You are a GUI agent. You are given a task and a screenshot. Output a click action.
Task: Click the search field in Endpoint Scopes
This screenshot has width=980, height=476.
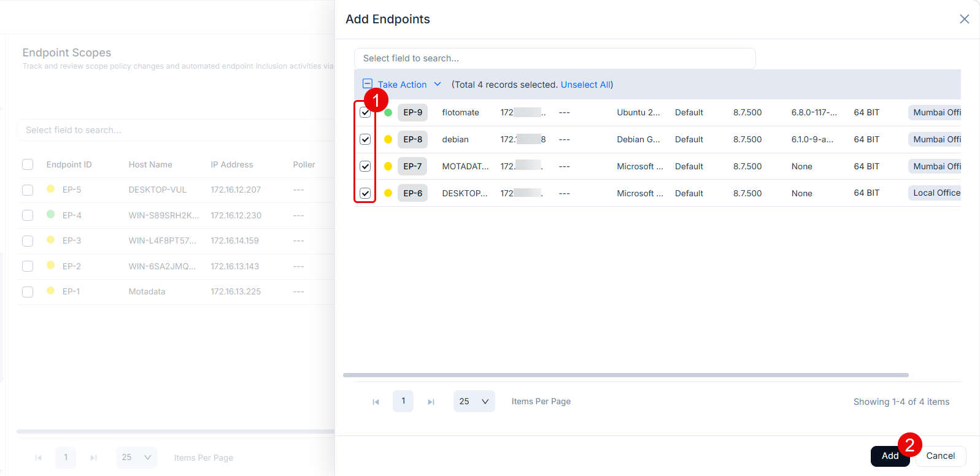tap(176, 130)
